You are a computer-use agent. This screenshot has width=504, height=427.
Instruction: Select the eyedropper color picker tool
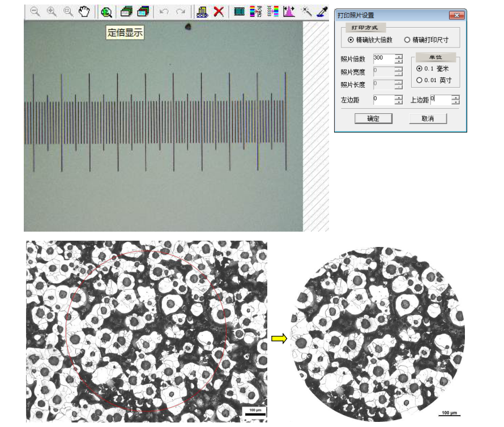click(x=322, y=11)
